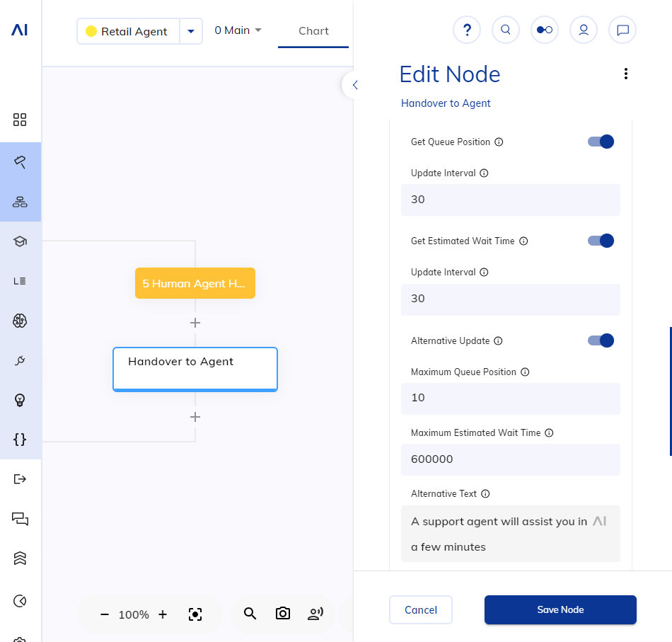Show info for Maximum Queue Position

[525, 372]
